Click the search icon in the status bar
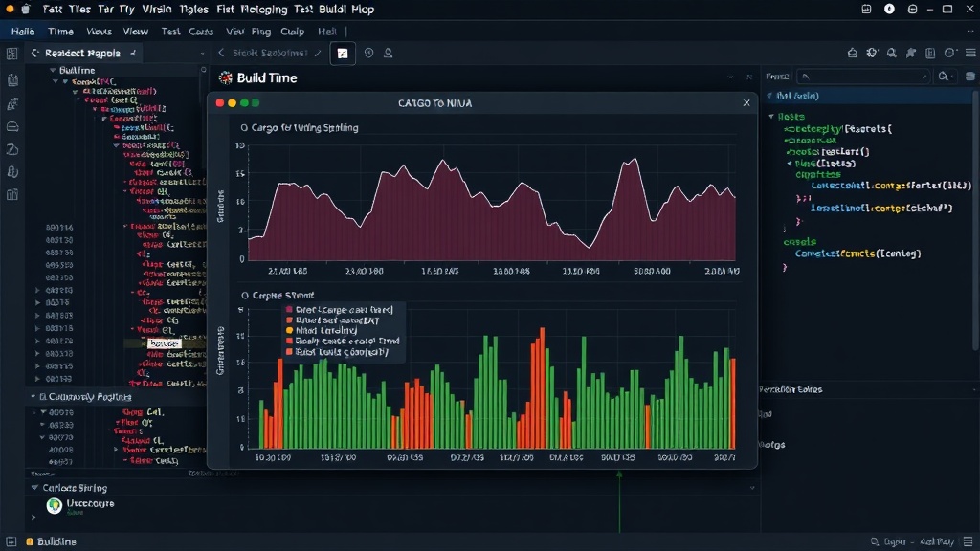The height and width of the screenshot is (551, 980). (875, 541)
